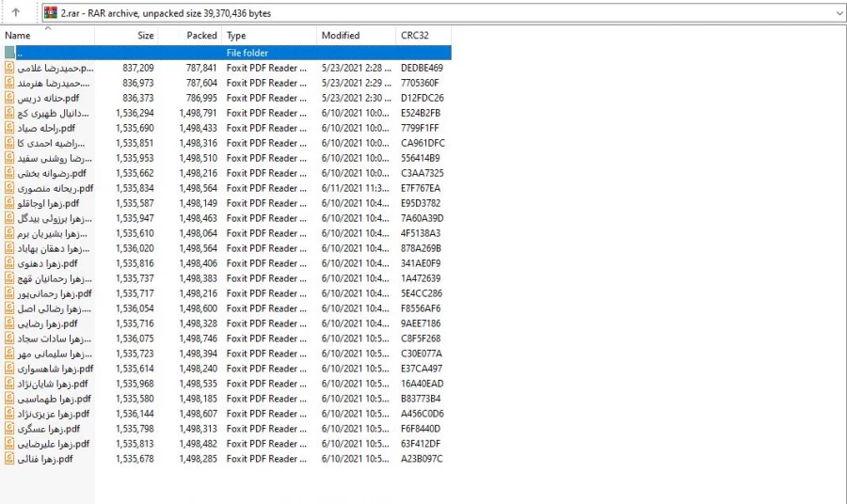Click the PDF icon of حنانه دریس.pdf
Image resolution: width=847 pixels, height=504 pixels.
[x=9, y=98]
